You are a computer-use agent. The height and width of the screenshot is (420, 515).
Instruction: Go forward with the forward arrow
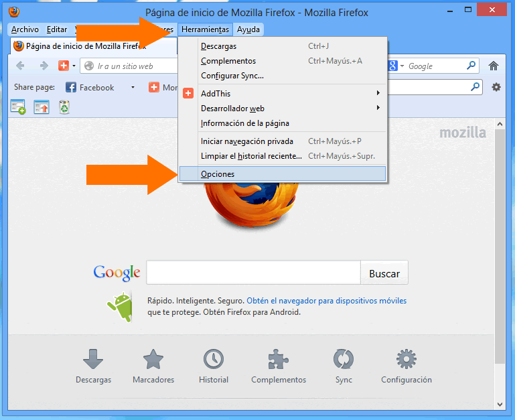click(44, 66)
